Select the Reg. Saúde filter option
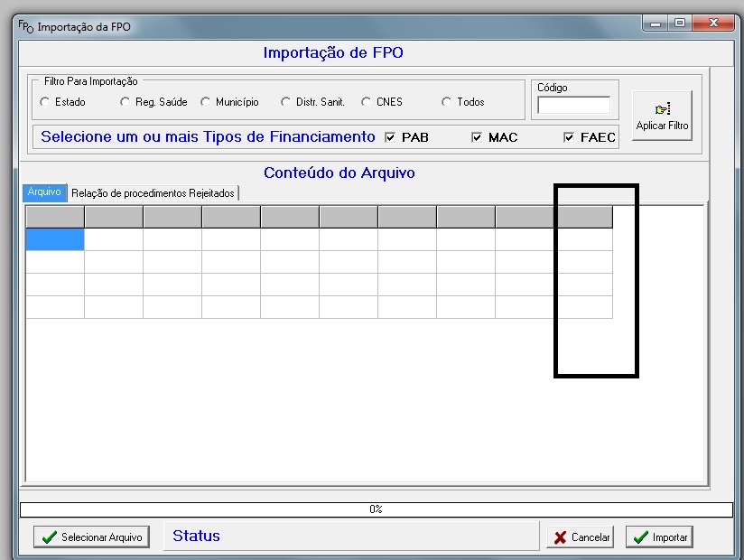The image size is (744, 560). [x=126, y=103]
